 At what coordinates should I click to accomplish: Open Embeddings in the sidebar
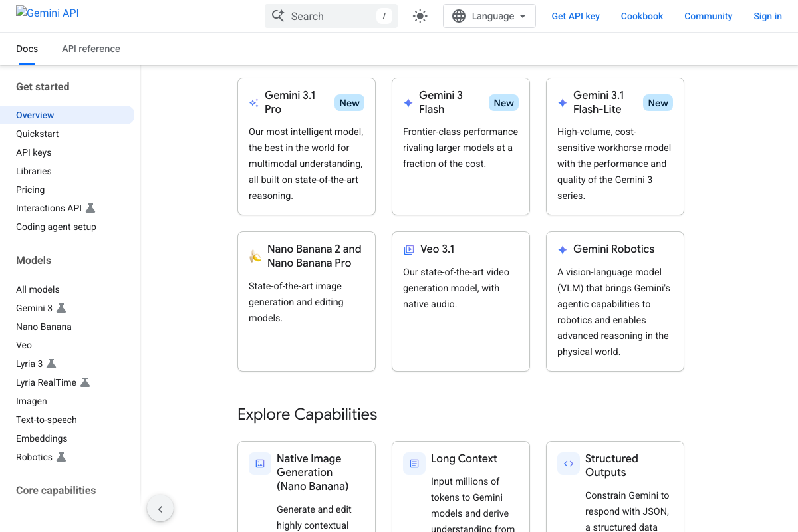pyautogui.click(x=42, y=438)
